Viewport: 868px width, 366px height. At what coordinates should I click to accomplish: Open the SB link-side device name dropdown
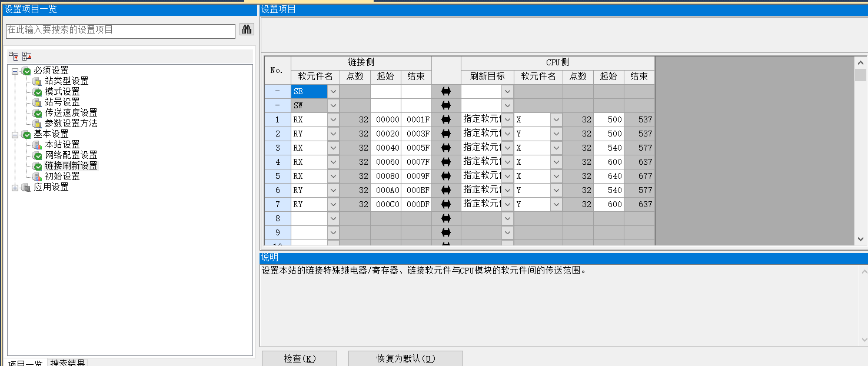click(333, 91)
